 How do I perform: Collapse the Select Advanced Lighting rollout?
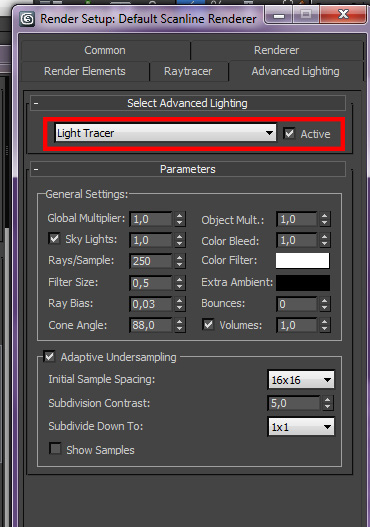coord(188,103)
